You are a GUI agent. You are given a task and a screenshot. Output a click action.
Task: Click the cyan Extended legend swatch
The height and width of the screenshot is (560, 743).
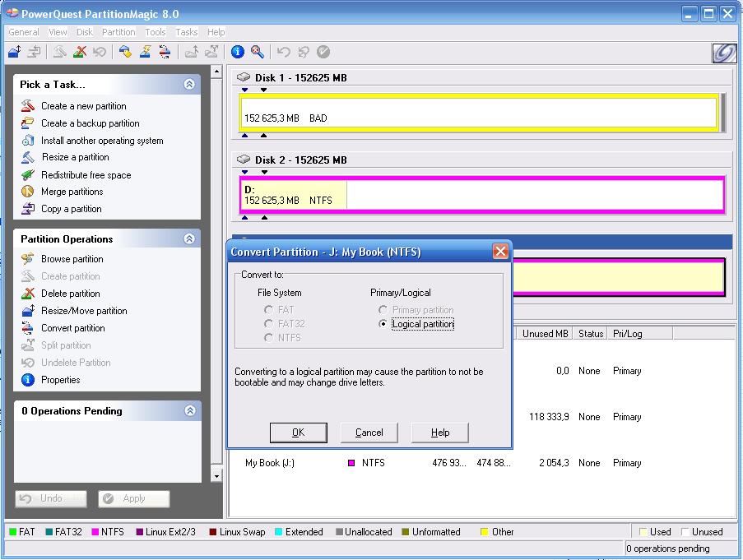(279, 531)
